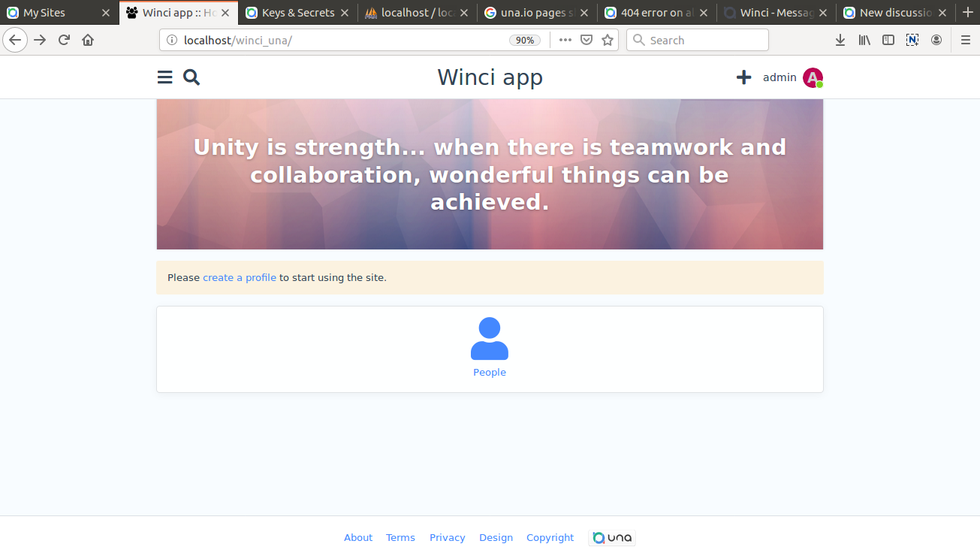
Task: Toggle the browser sidebar view
Action: coord(888,41)
